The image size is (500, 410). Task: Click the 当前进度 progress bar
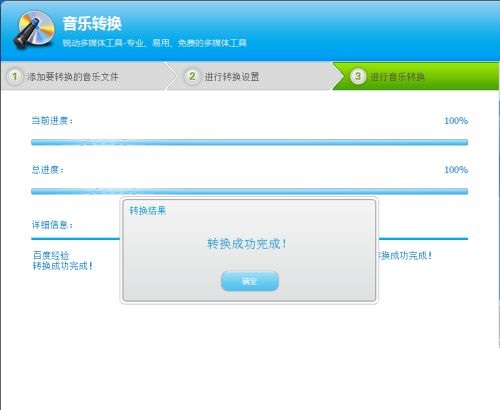click(x=249, y=142)
